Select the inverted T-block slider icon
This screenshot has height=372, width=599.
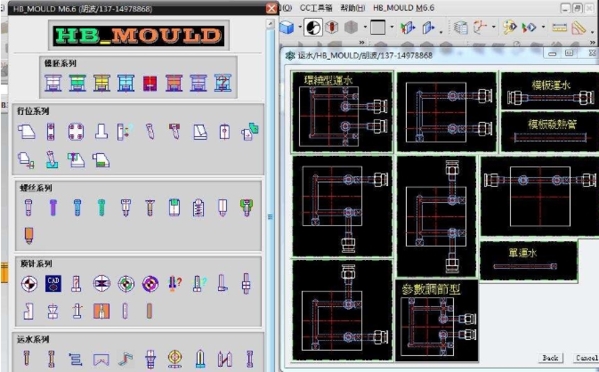coord(101,132)
